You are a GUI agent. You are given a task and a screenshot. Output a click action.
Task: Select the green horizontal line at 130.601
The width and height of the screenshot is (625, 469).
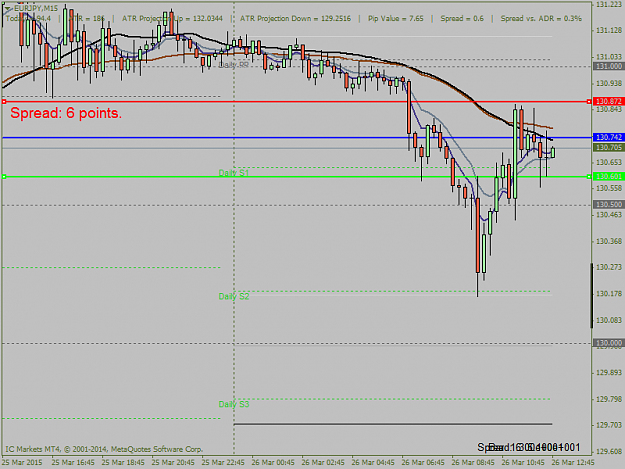point(297,177)
